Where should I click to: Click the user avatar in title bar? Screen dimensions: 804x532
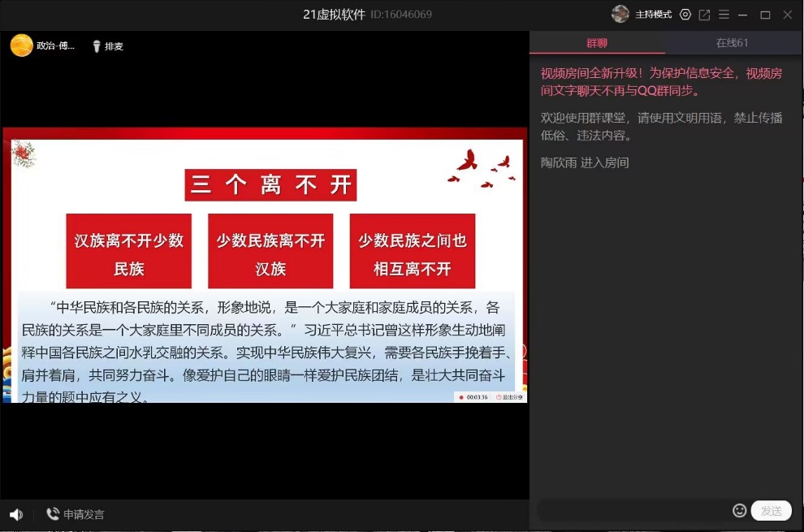[x=620, y=15]
